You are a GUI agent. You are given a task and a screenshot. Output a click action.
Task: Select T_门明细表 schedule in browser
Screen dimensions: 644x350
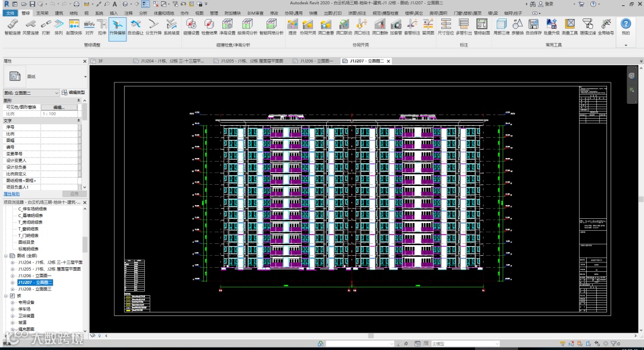(29, 236)
